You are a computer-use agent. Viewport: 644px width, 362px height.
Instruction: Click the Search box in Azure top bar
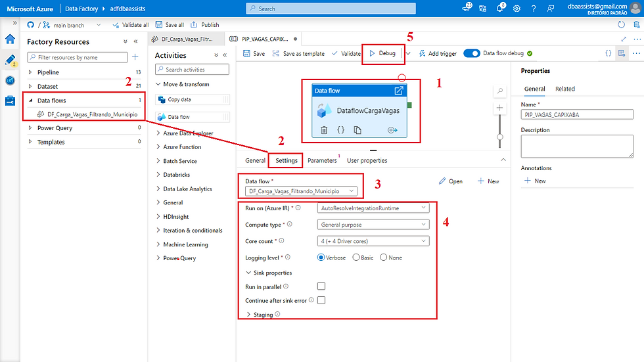(331, 8)
